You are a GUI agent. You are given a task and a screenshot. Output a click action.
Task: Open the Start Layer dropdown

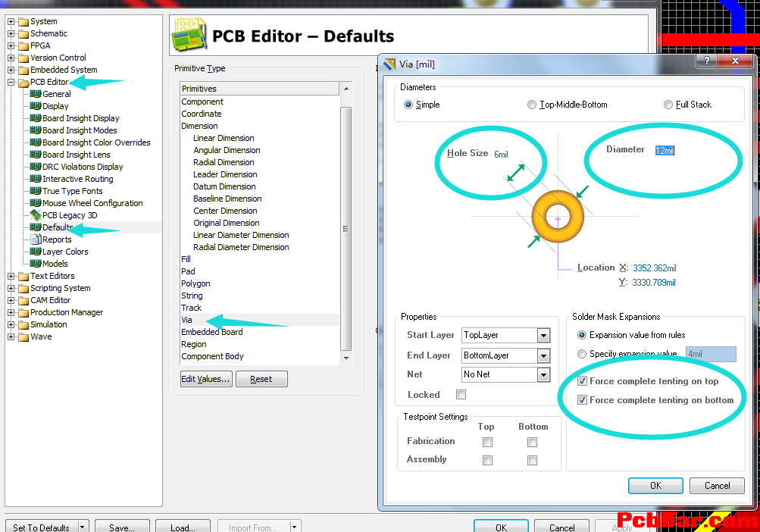click(x=544, y=335)
